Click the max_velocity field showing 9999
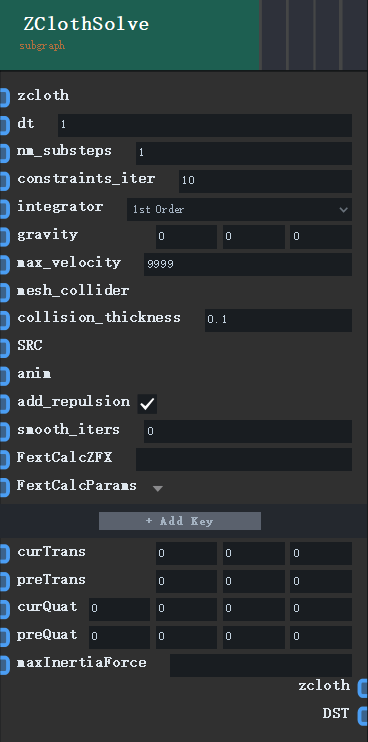Screen dimensions: 368x742 tap(248, 264)
